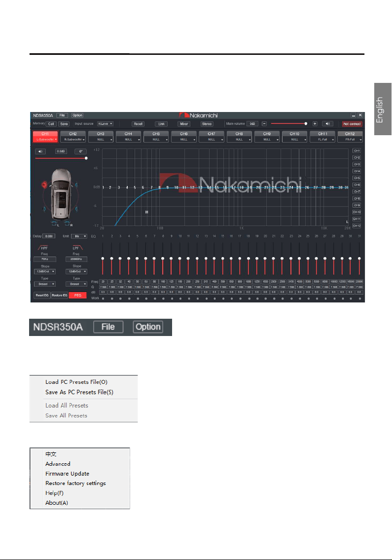Choose Load PC Presets File(O) menu entry

[x=76, y=382]
